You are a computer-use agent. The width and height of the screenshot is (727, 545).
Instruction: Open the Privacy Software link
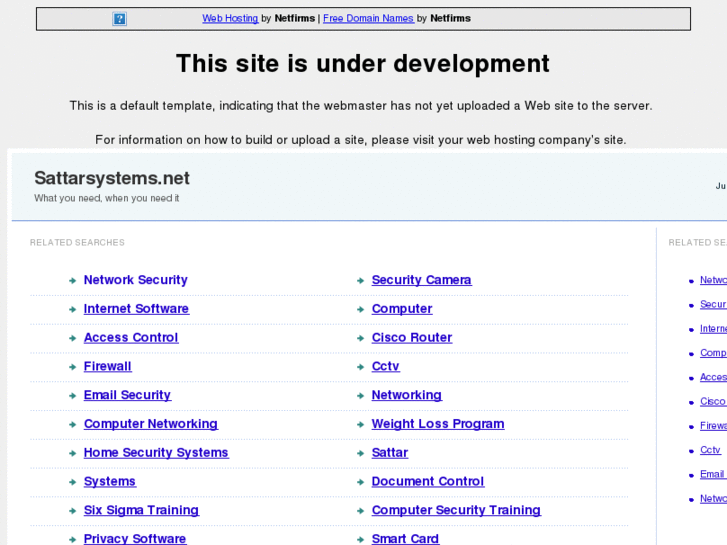tap(134, 538)
